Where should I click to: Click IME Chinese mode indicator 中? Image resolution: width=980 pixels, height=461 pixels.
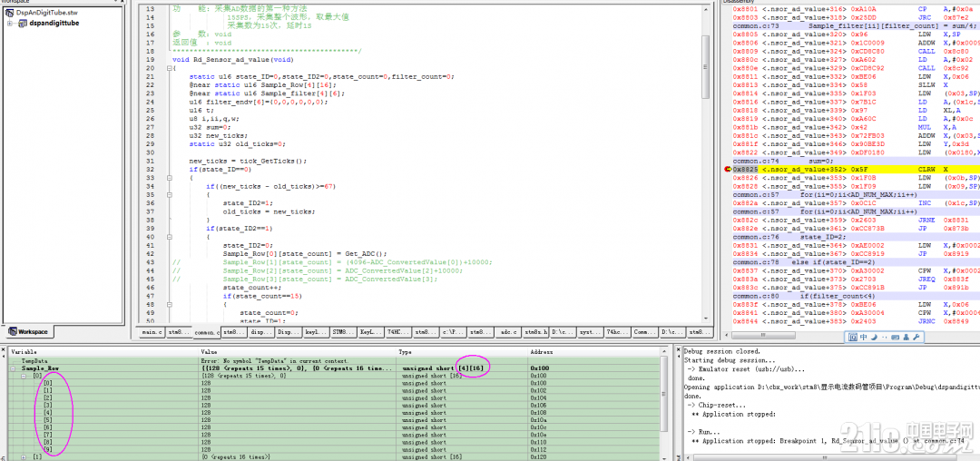(x=863, y=338)
